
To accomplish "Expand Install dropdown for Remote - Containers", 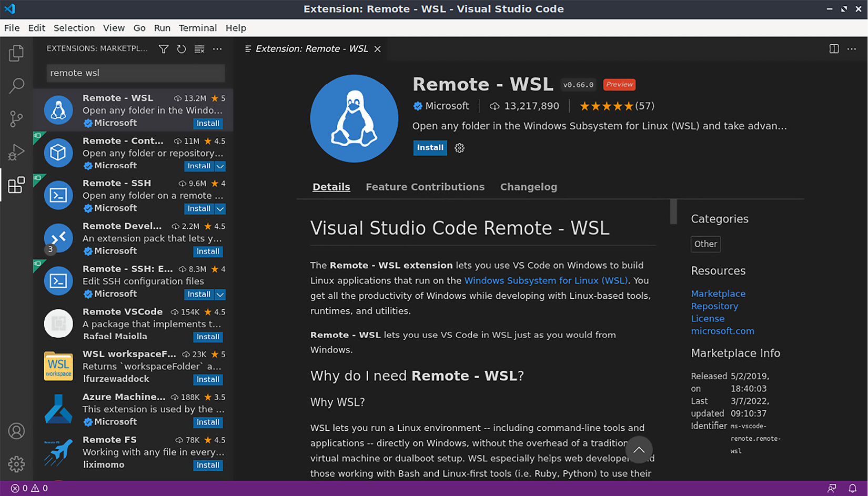I will coord(220,166).
